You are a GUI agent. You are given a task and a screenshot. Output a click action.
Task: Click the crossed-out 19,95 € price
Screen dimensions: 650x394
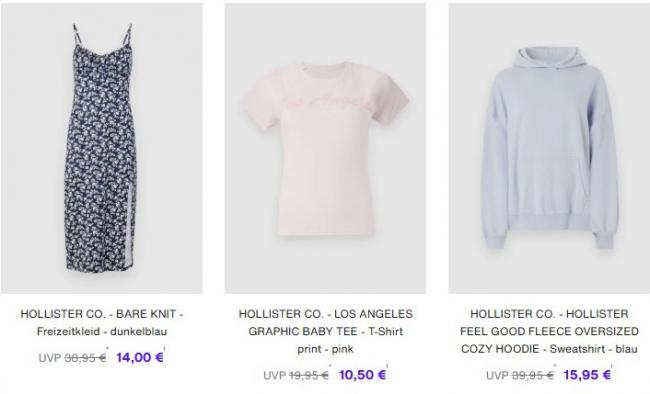coord(309,375)
